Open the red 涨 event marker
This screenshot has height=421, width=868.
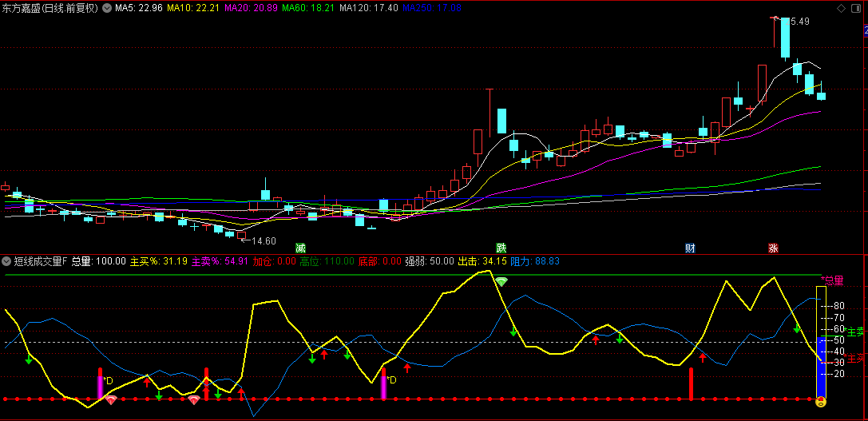[x=773, y=248]
